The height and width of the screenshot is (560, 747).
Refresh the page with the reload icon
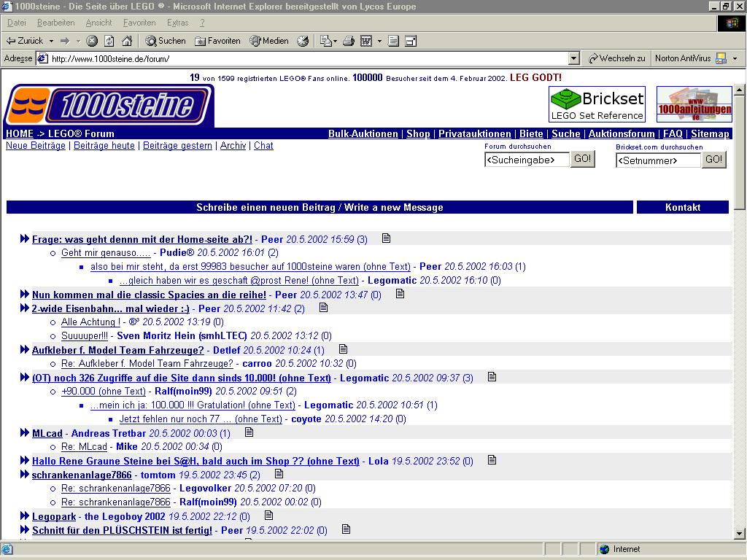pyautogui.click(x=109, y=41)
